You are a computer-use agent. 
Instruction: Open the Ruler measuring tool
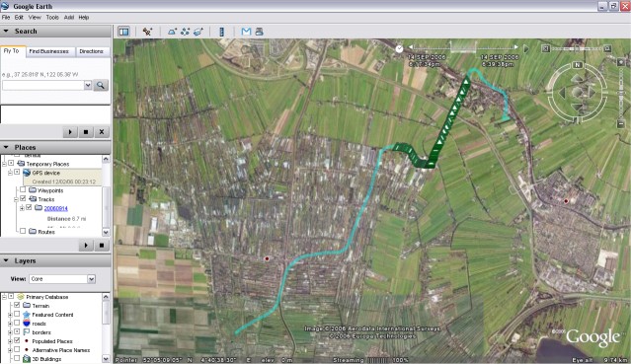coord(221,32)
